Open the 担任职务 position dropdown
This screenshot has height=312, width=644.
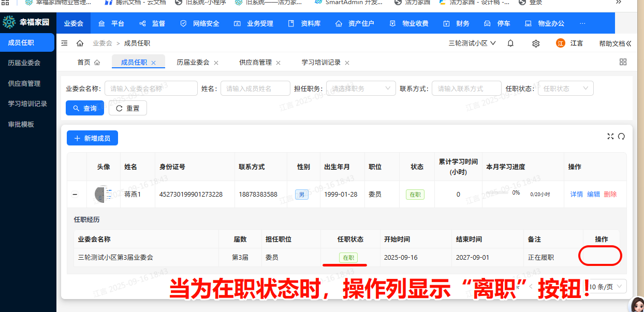tap(360, 88)
